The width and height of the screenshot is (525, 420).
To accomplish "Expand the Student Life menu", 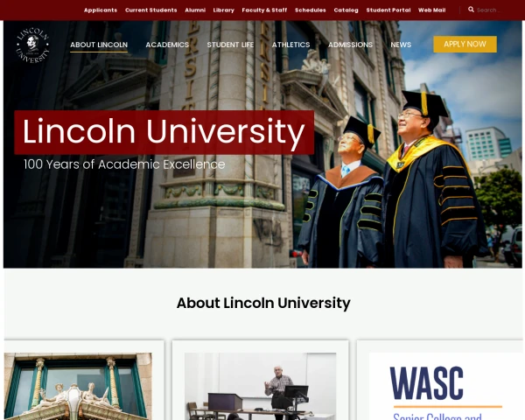I will (x=230, y=45).
